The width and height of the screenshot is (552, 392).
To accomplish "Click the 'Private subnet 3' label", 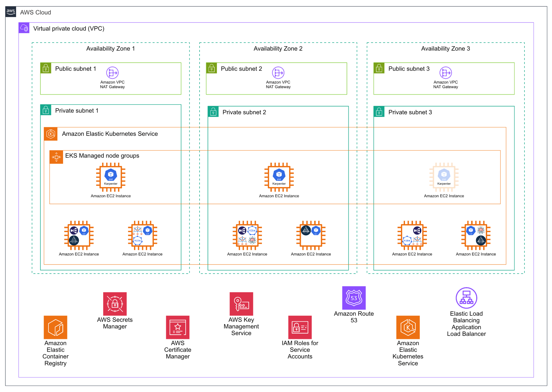I will click(x=410, y=112).
